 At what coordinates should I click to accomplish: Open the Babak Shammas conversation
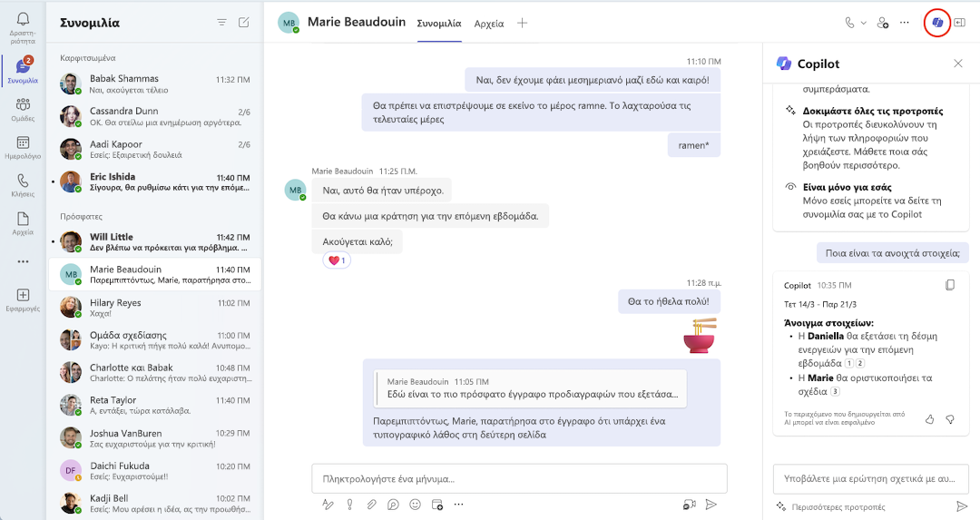pos(155,83)
